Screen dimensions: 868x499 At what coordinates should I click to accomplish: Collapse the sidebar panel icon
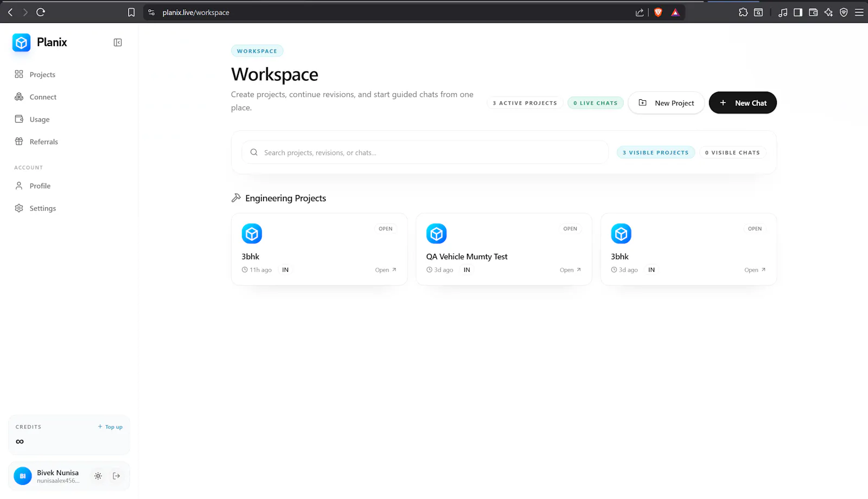(x=118, y=42)
